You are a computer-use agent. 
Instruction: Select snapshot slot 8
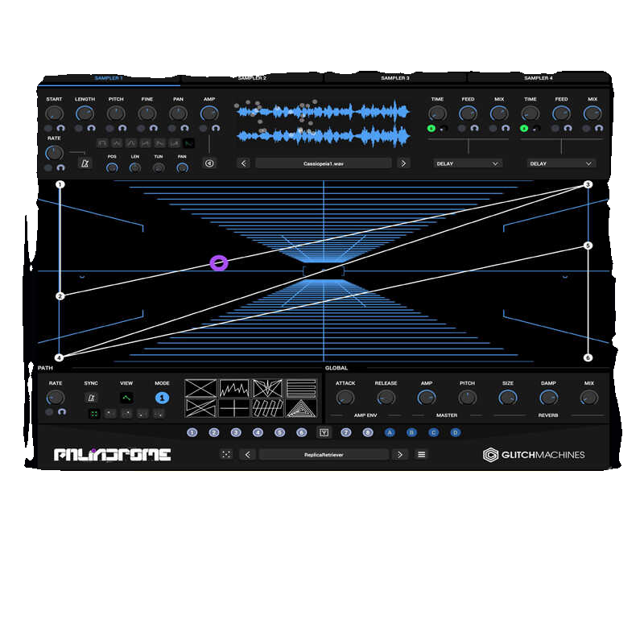(x=368, y=432)
